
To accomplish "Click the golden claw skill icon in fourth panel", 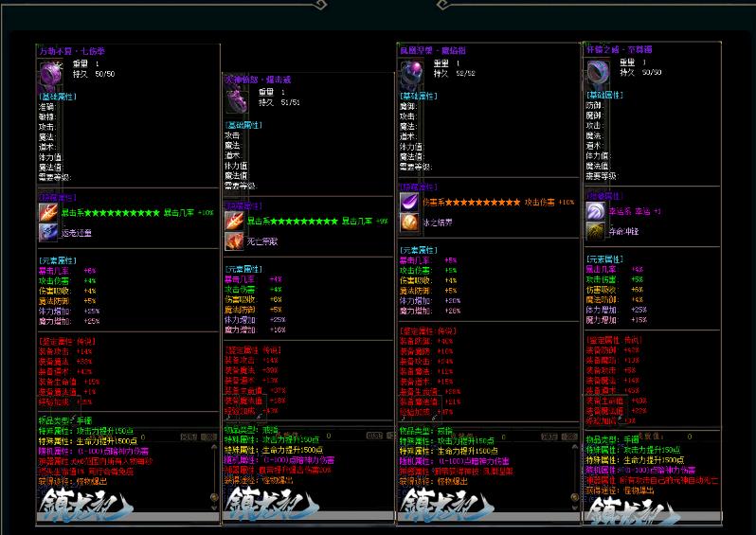I will [596, 231].
